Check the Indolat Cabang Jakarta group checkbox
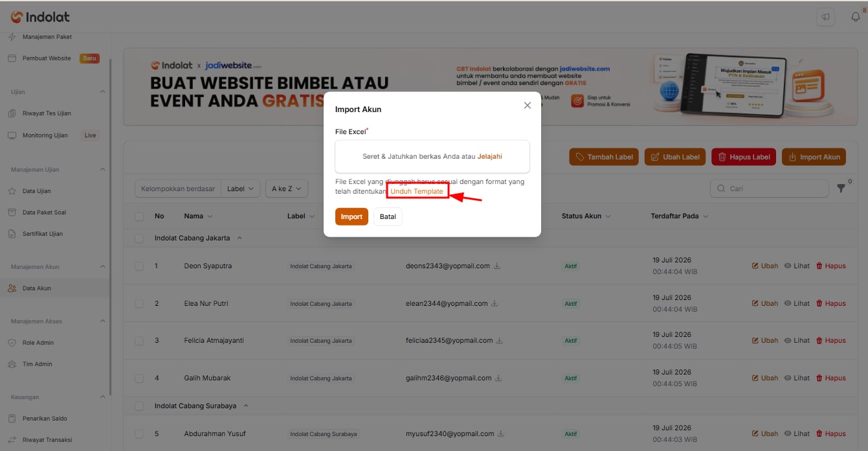Viewport: 868px width, 451px height. click(139, 238)
